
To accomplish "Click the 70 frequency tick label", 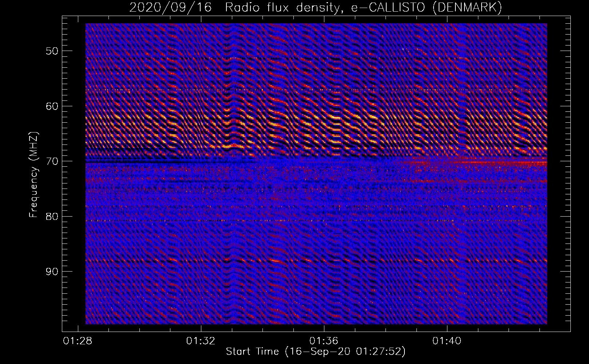I will pos(52,161).
